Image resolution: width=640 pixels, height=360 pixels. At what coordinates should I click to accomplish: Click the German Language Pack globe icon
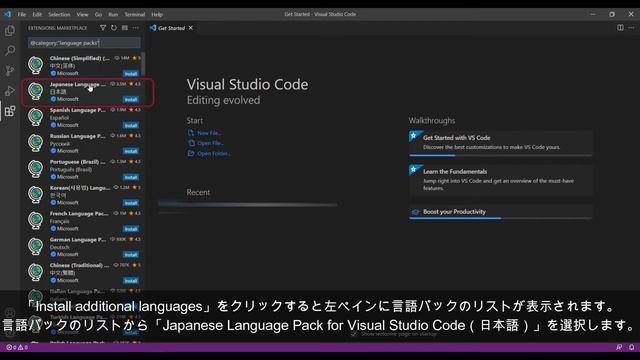[36, 247]
